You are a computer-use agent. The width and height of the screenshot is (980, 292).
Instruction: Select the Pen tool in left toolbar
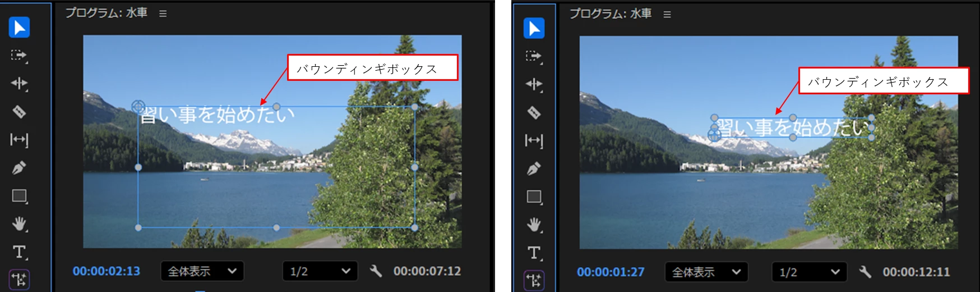[x=19, y=167]
